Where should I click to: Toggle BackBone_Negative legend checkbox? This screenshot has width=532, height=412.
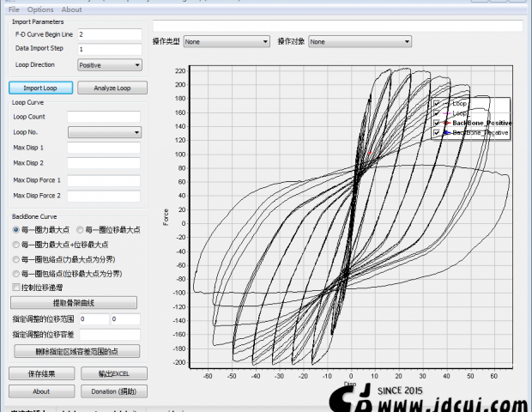coord(438,133)
